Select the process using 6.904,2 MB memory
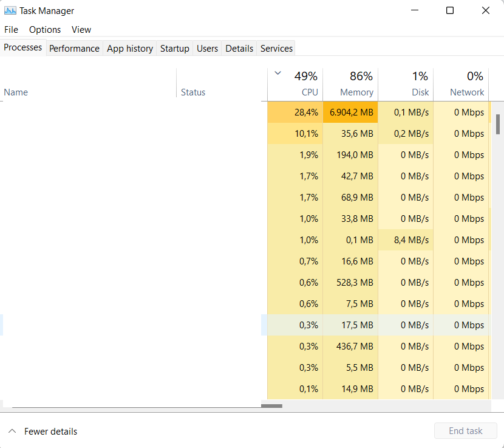The image size is (504, 448). pyautogui.click(x=350, y=112)
